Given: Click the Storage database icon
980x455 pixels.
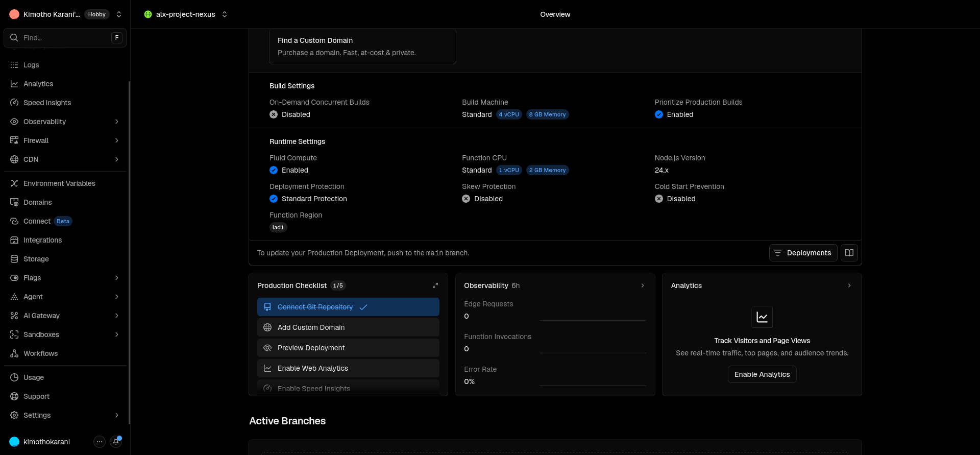Looking at the screenshot, I should [x=14, y=259].
